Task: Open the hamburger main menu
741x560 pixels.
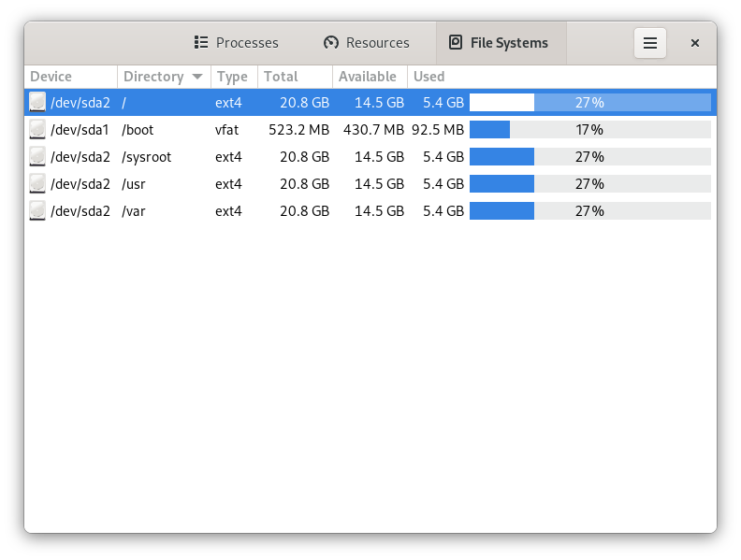Action: click(x=650, y=43)
